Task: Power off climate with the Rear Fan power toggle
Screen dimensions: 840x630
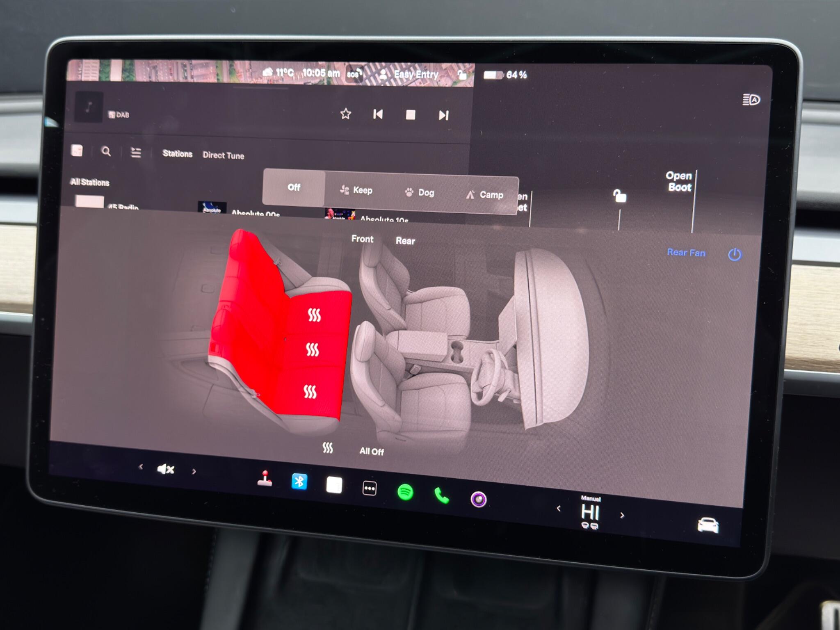Action: point(735,254)
